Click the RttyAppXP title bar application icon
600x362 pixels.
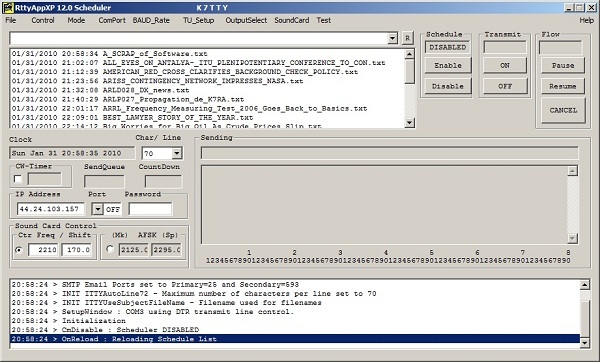8,7
